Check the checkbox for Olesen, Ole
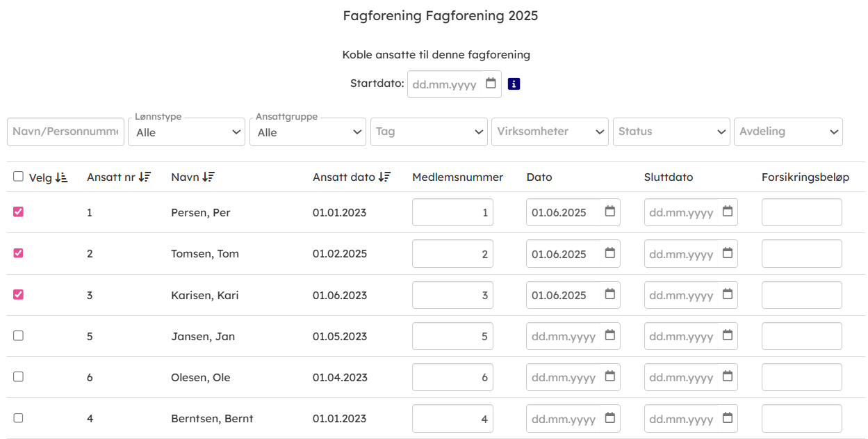This screenshot has height=439, width=868. 19,376
